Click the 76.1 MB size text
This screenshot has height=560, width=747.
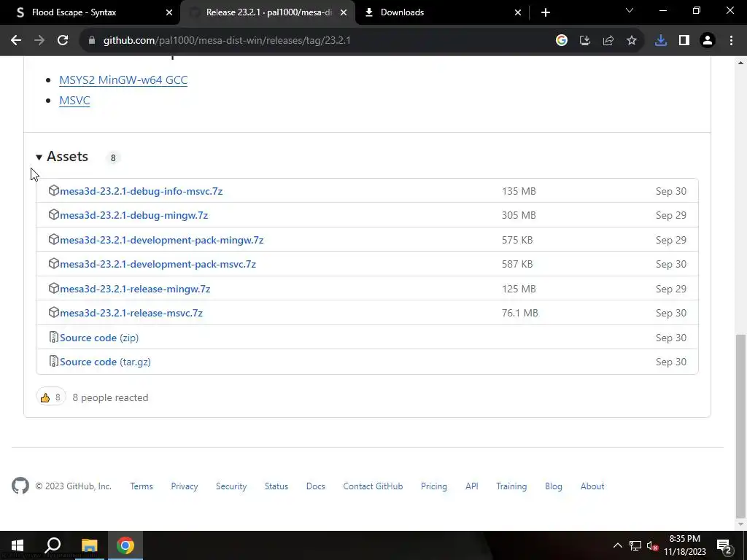coord(519,313)
